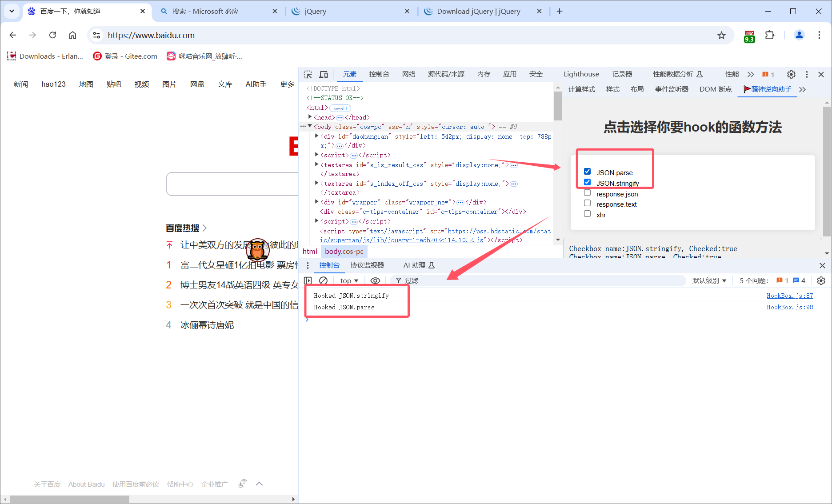
Task: Collapse the body element node
Action: click(310, 126)
